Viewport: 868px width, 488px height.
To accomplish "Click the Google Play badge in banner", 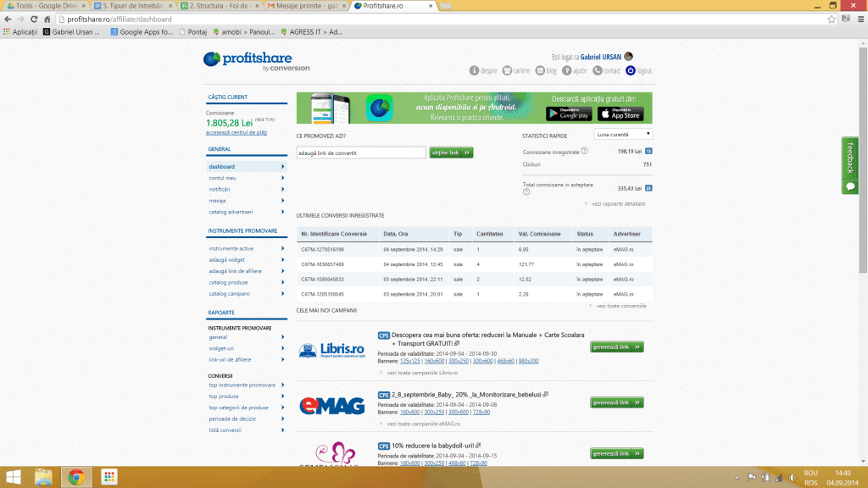I will 569,114.
